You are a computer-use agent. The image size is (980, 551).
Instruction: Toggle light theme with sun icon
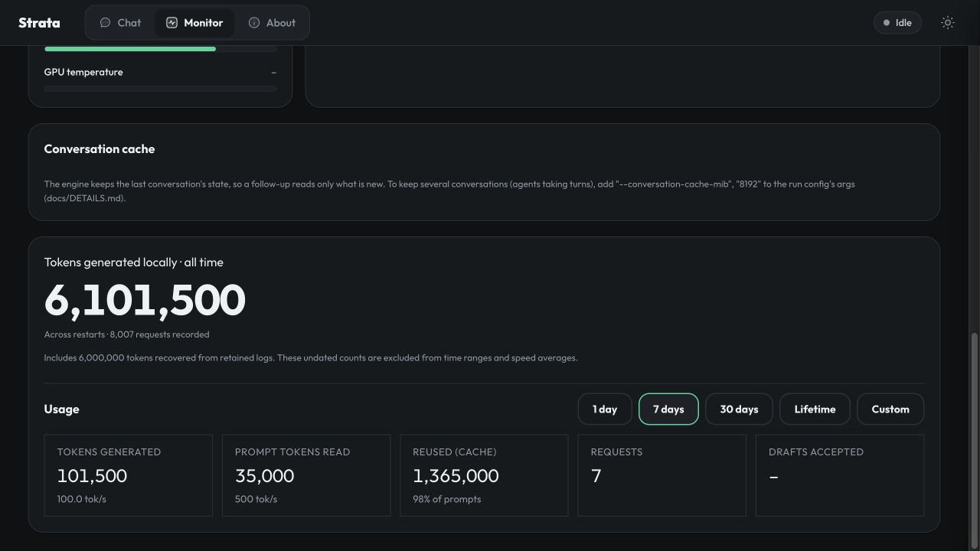point(948,23)
